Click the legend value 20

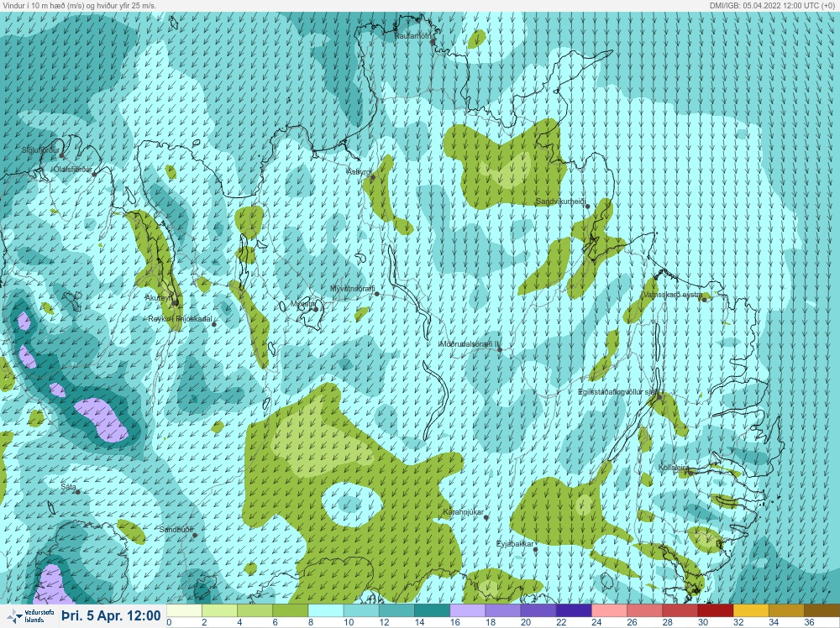(526, 622)
